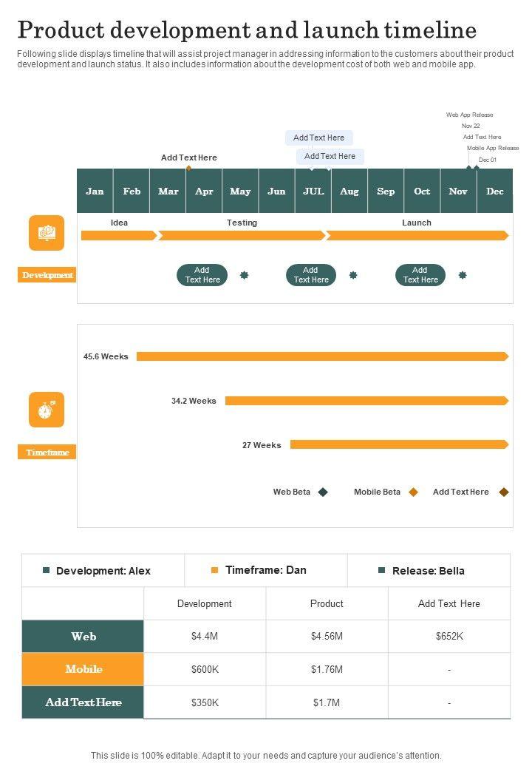Select the Web Beta dark diamond marker
The height and width of the screenshot is (769, 532).
(323, 492)
